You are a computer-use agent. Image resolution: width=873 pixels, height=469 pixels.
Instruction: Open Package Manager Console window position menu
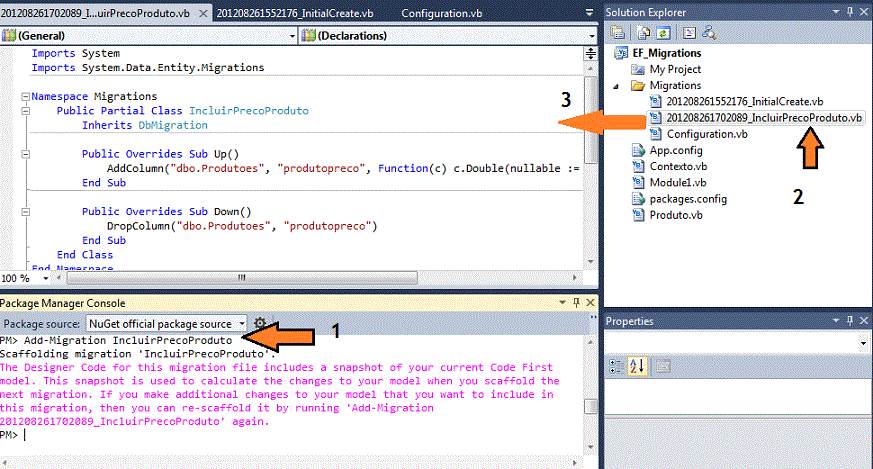tap(562, 302)
